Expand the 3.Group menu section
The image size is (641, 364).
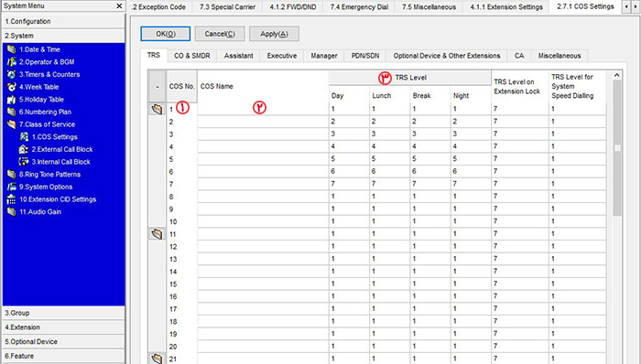click(x=63, y=313)
